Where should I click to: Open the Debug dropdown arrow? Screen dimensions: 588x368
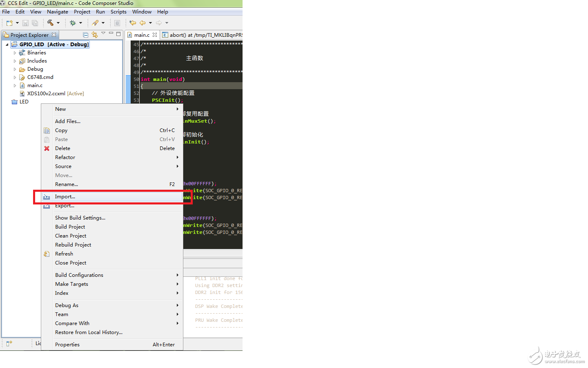[x=80, y=23]
